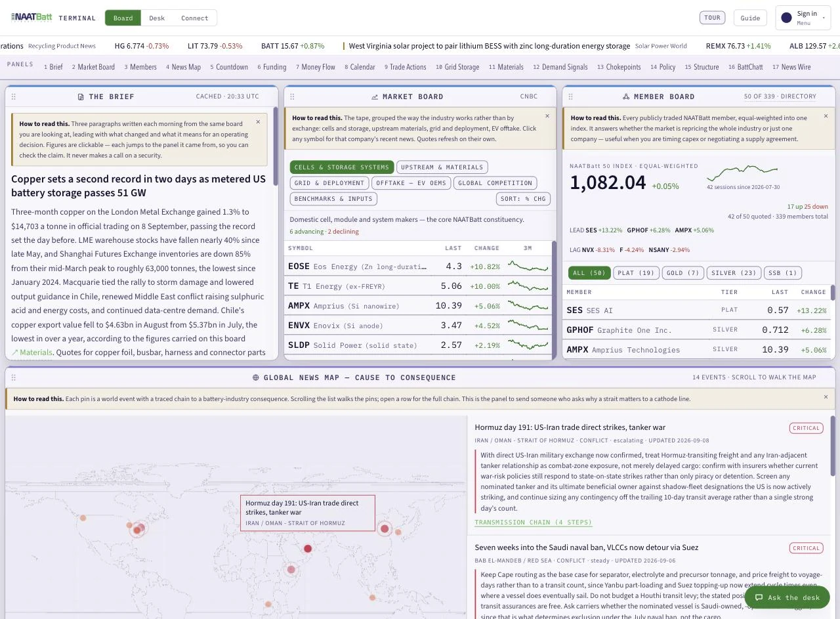Click the Global News Map drag handle
840x619 pixels.
pos(14,377)
